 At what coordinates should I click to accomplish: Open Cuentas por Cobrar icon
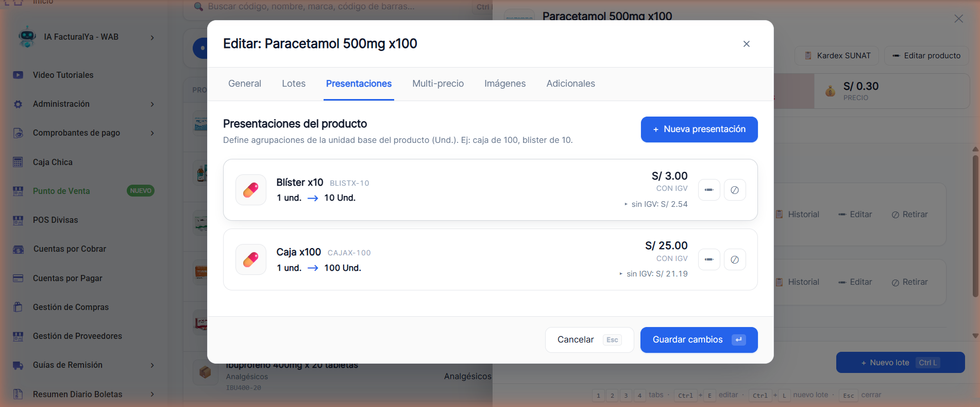click(x=18, y=249)
